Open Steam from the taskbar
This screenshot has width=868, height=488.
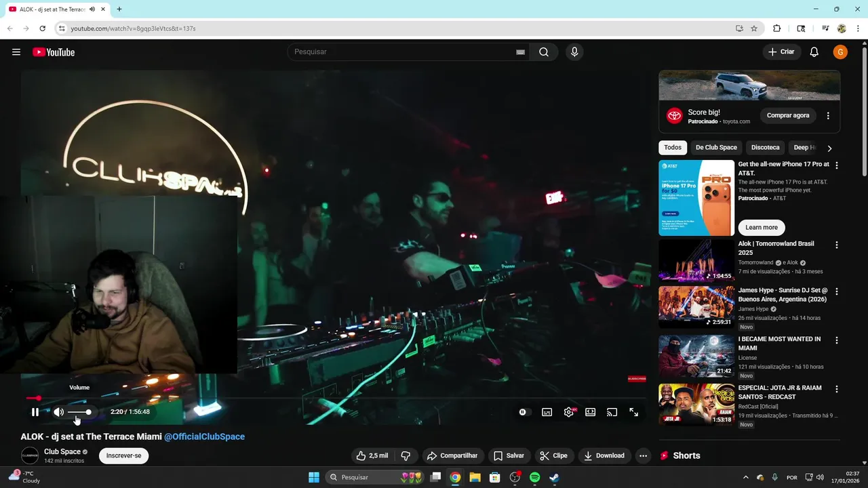[x=554, y=477]
